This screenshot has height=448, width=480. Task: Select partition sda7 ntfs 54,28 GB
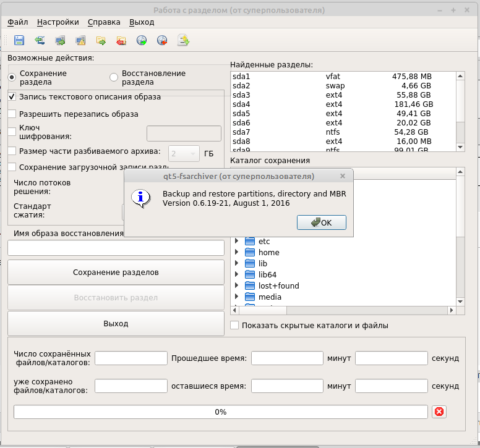[x=343, y=132]
